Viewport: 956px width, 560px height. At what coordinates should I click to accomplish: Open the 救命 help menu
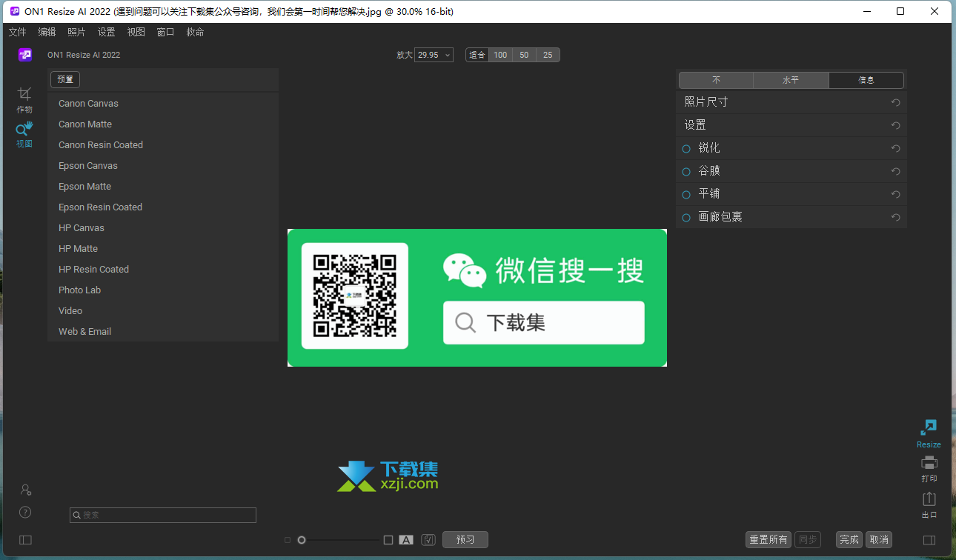pos(195,32)
